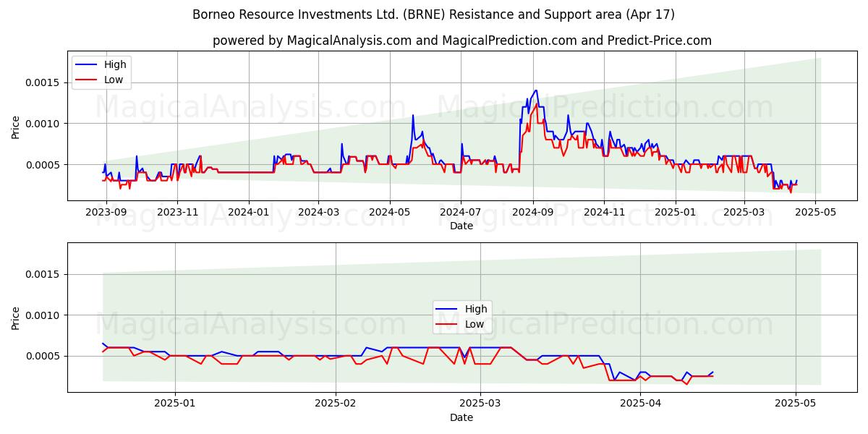Click the '2024-01' label on the top x-axis
This screenshot has height=434, width=868.
click(x=249, y=212)
